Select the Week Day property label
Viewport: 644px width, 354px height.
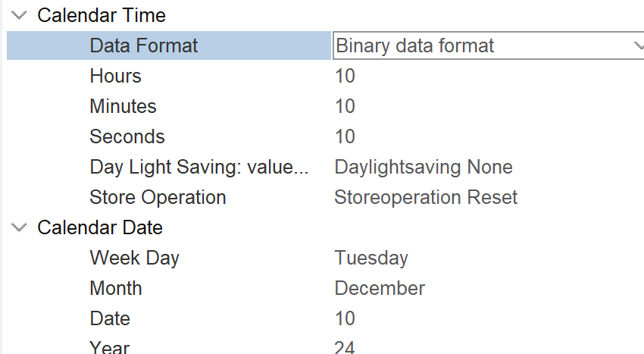click(x=134, y=258)
